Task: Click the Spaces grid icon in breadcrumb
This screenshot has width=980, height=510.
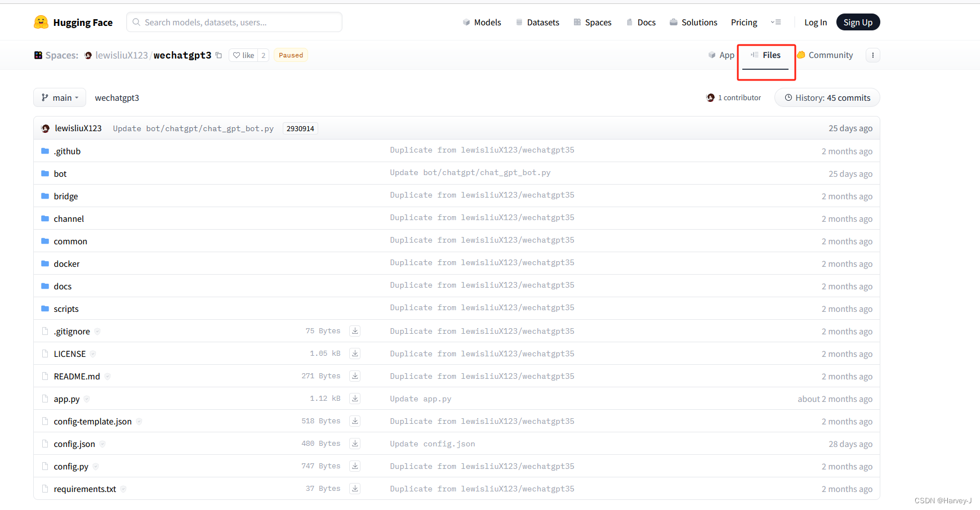Action: pyautogui.click(x=38, y=55)
